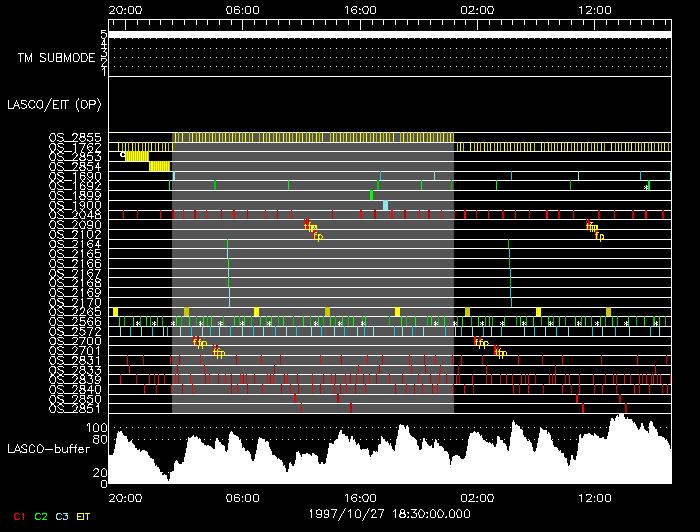Click the C2 legend label

(x=41, y=516)
